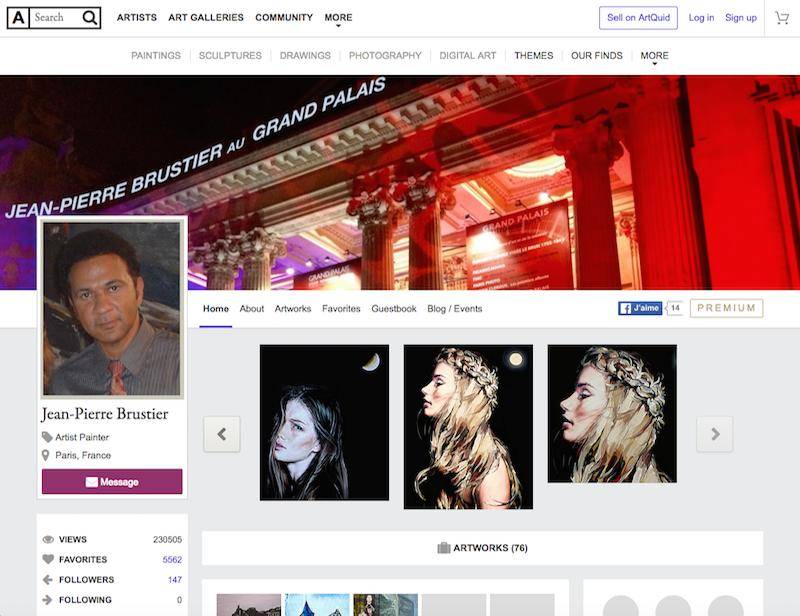
Task: Open the PAINTINGS category
Action: tap(156, 56)
